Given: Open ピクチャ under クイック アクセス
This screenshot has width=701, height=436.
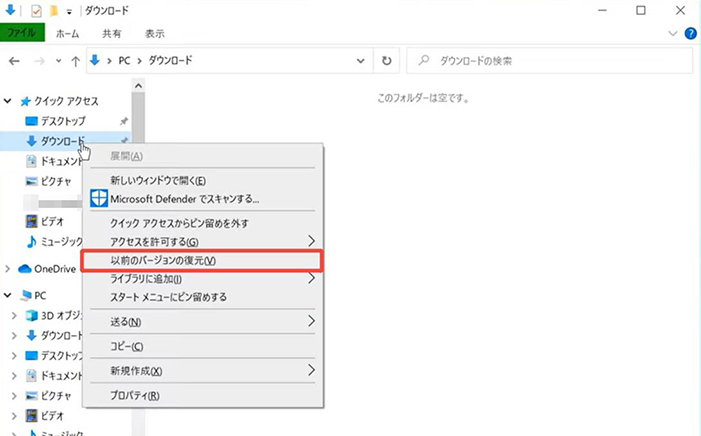Looking at the screenshot, I should [x=56, y=181].
